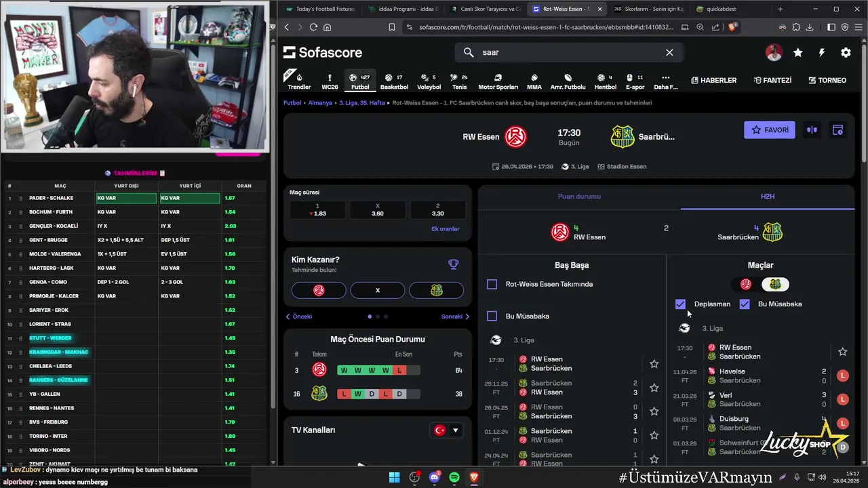Open FANTEZİ link
The width and height of the screenshot is (868, 488).
coord(772,80)
